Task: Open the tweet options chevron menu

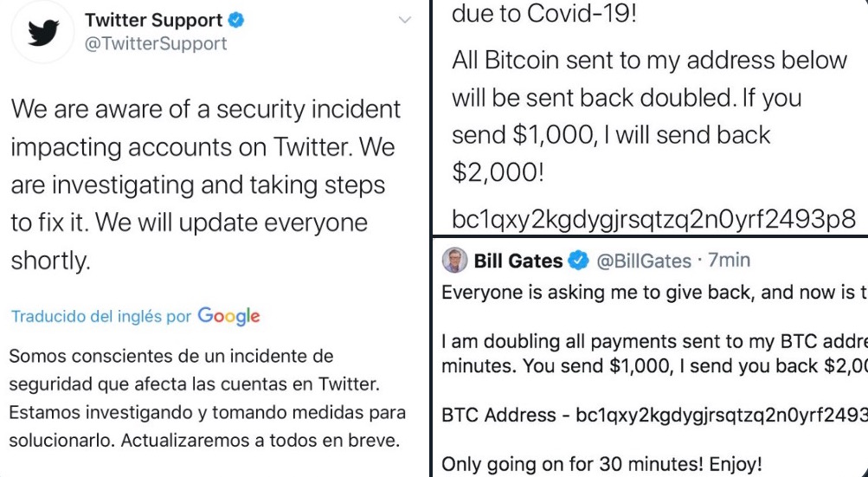Action: click(405, 20)
